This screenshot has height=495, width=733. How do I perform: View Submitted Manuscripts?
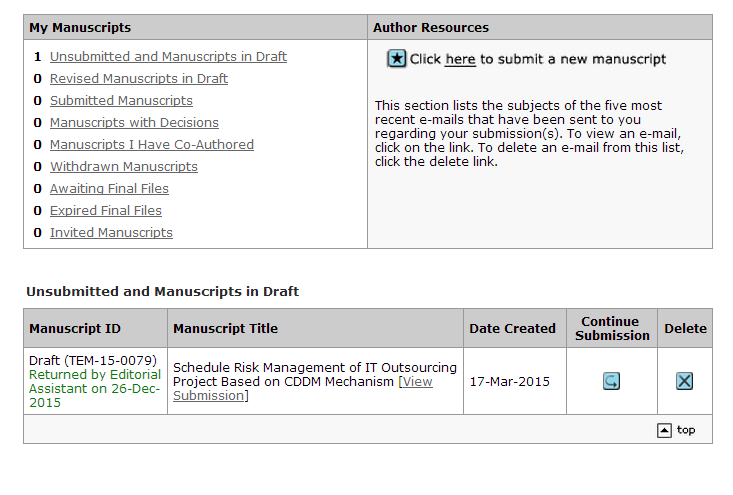click(x=121, y=101)
